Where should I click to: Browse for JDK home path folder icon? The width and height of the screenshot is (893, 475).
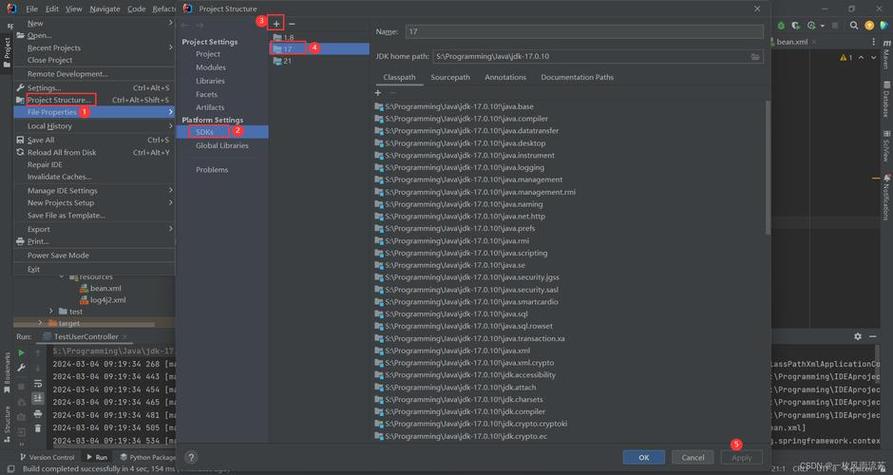(755, 56)
